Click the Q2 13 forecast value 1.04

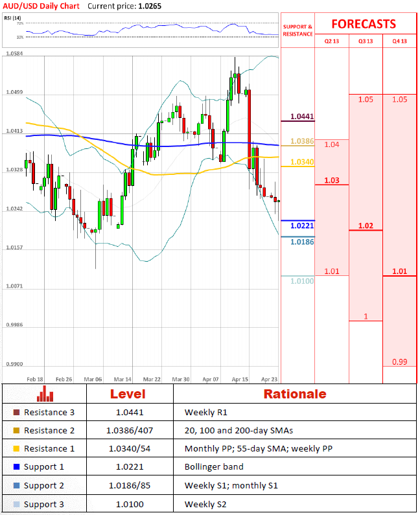[x=332, y=144]
